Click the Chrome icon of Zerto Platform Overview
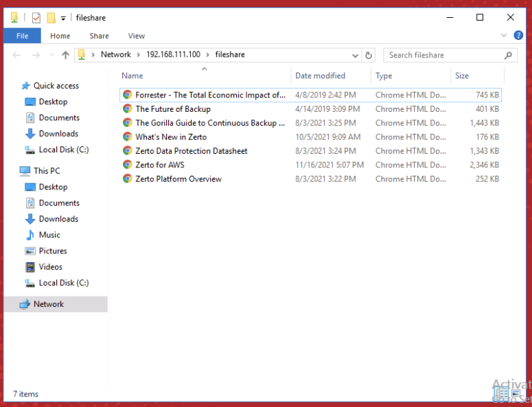This screenshot has height=407, width=532. click(128, 178)
